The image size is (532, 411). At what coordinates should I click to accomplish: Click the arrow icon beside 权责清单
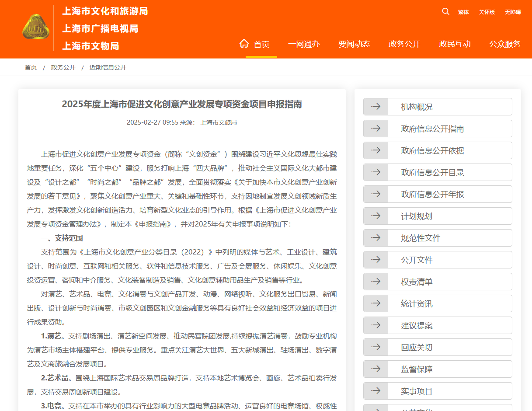(376, 282)
